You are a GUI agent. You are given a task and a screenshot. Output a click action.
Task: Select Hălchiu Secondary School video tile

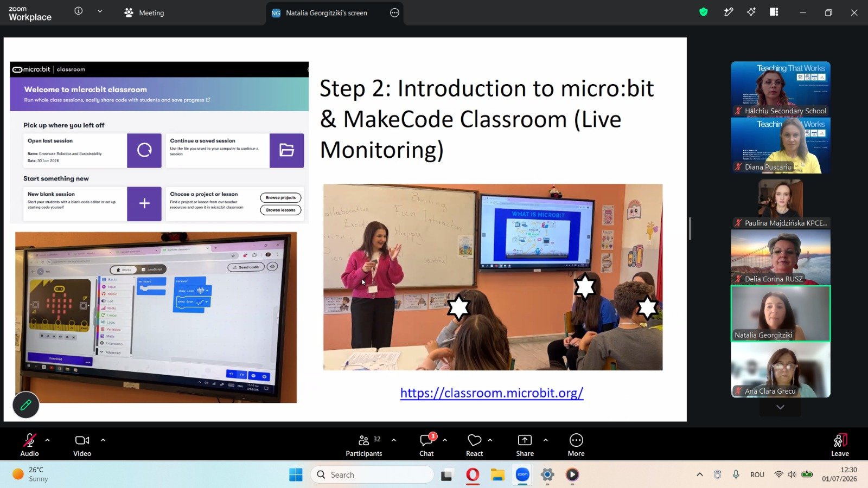(781, 89)
